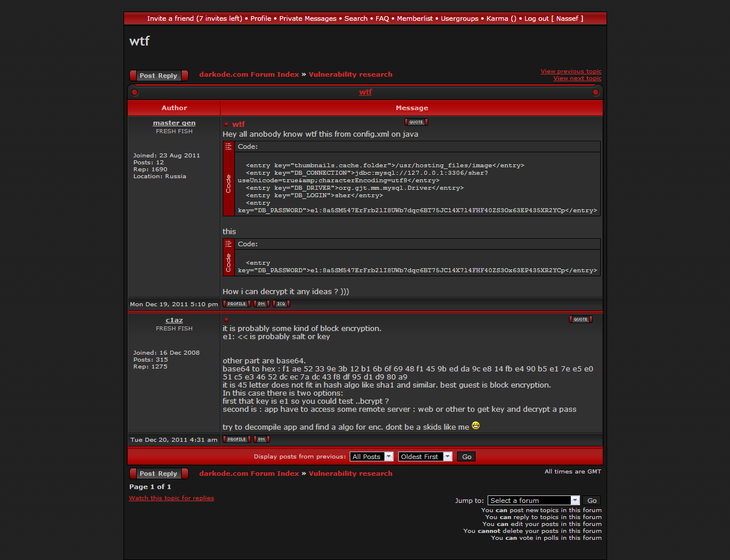This screenshot has width=730, height=560.
Task: Open Private Messages in top menu
Action: [x=308, y=18]
